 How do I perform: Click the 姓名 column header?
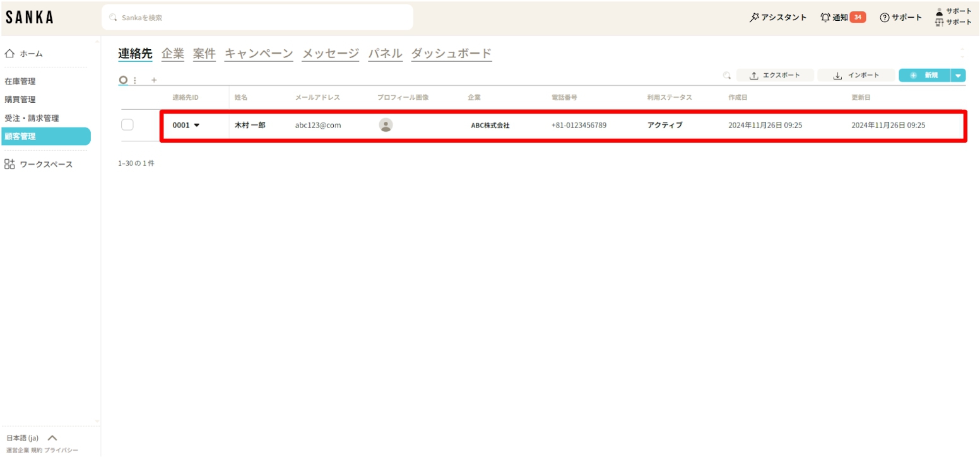tap(241, 98)
